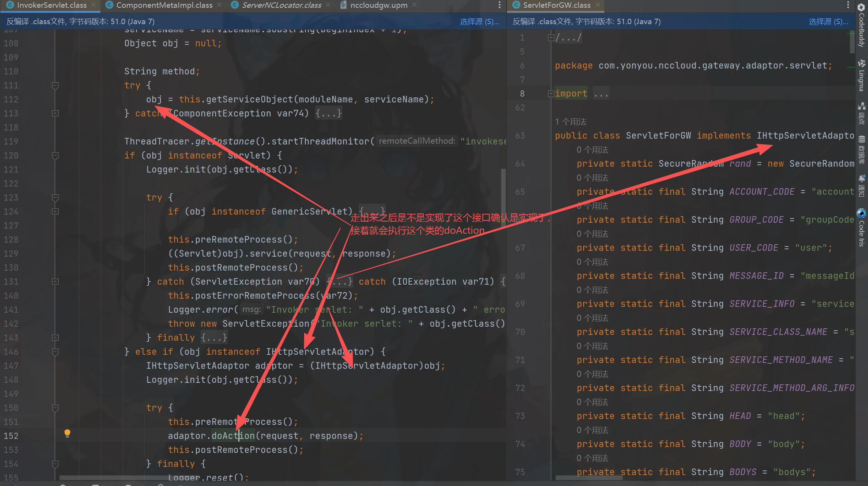Open left editor tabs more-options menu

pos(500,5)
